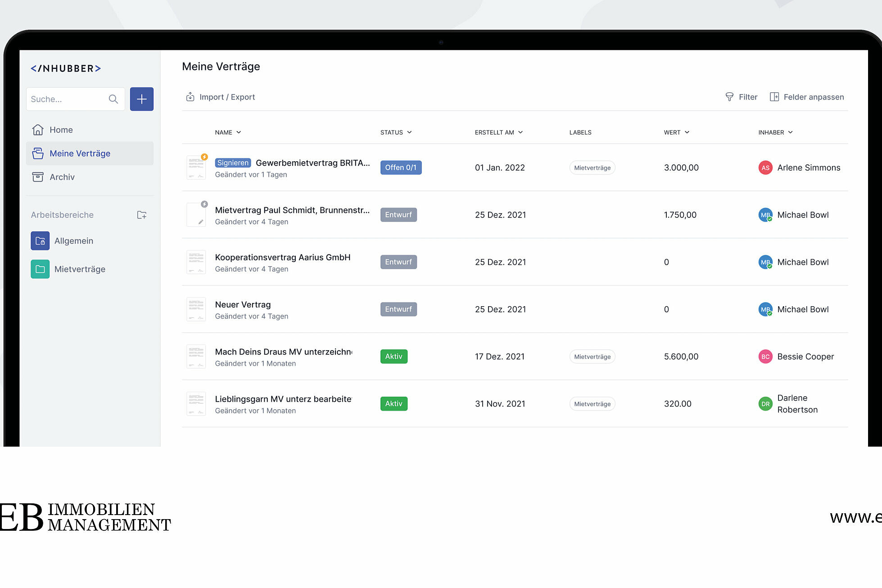
Task: Open the WERT column dropdown
Action: click(x=677, y=132)
